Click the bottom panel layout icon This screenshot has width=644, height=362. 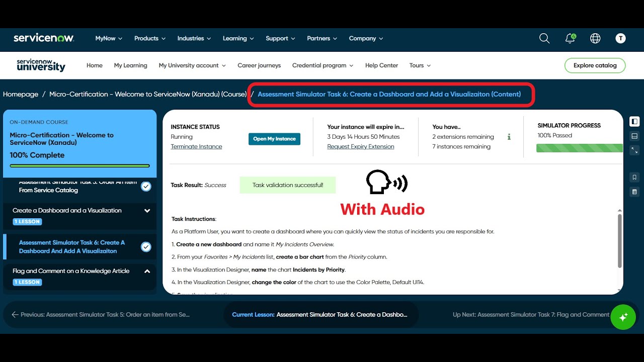634,136
